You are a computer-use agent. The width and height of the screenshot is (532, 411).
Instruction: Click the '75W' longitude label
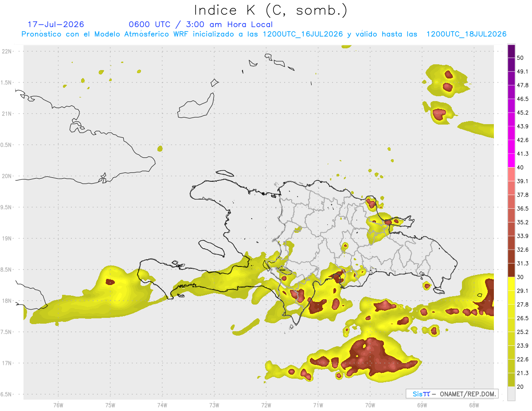(x=110, y=405)
